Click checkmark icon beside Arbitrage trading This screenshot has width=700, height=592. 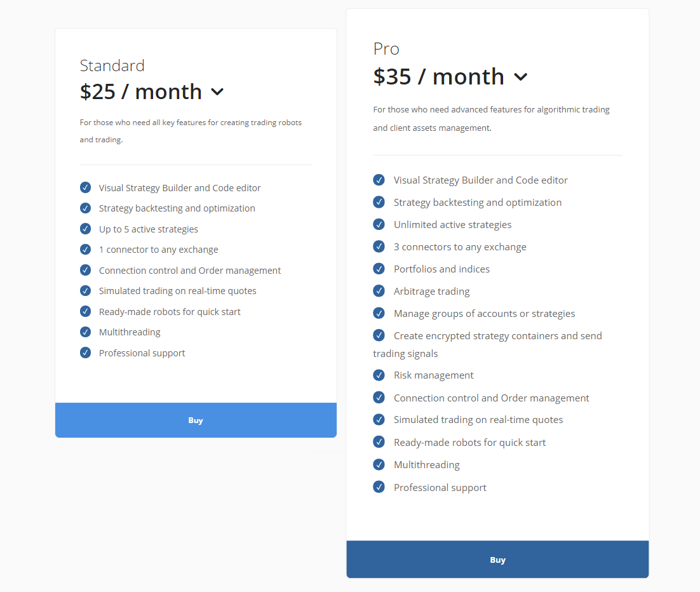(x=379, y=291)
